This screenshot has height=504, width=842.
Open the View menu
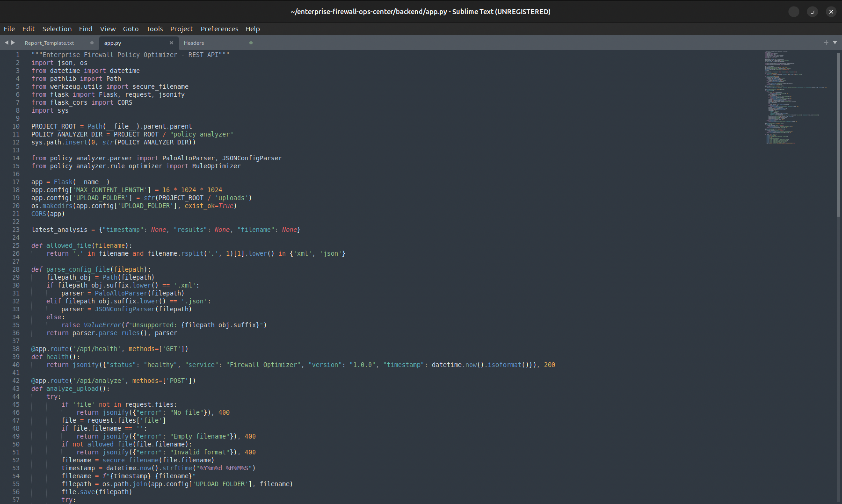coord(108,29)
